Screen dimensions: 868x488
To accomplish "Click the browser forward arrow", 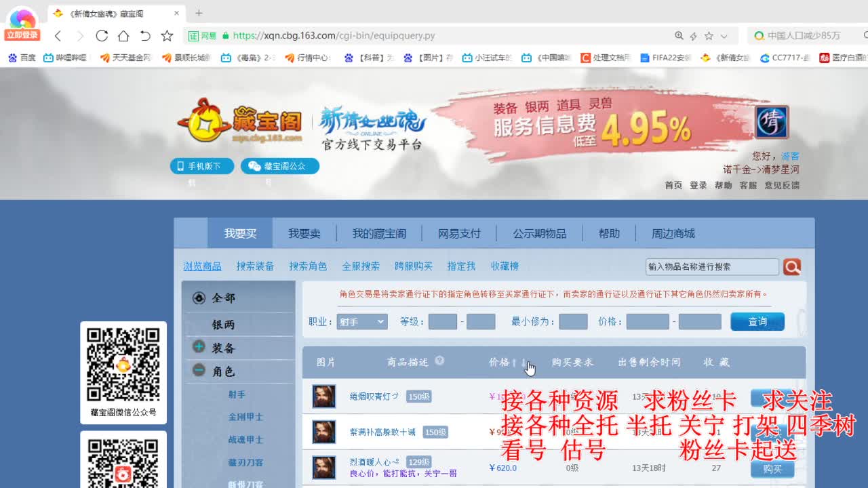I will coord(80,36).
